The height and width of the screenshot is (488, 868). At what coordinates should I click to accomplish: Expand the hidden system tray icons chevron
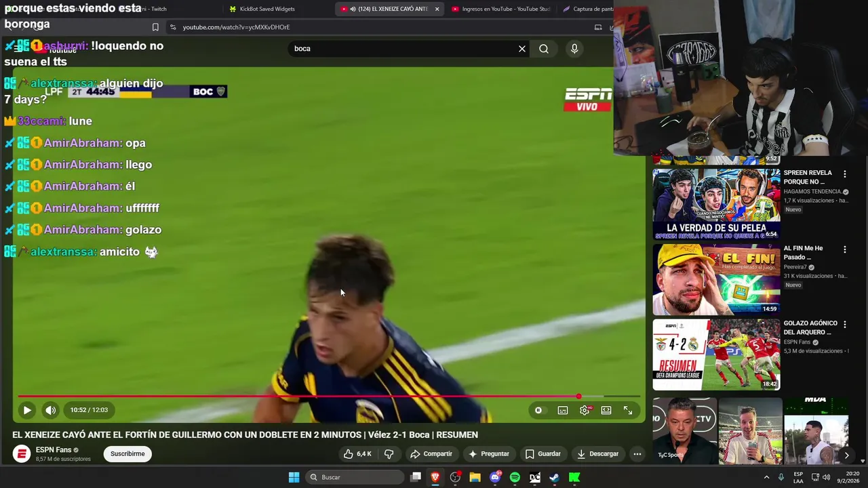[x=767, y=477]
